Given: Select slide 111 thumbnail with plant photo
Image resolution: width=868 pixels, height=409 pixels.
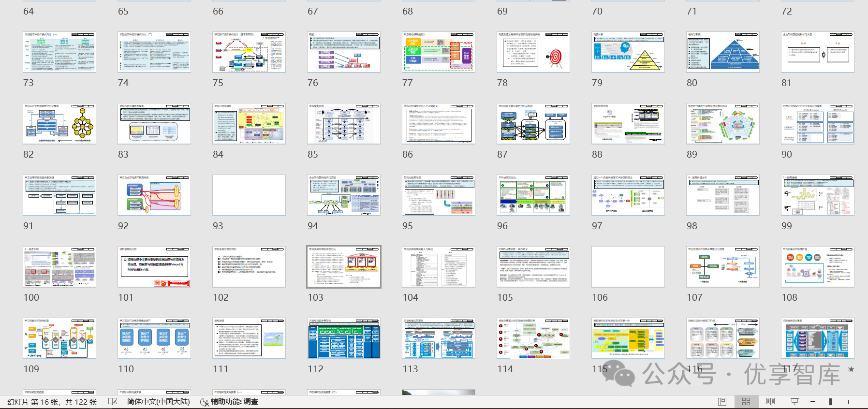Looking at the screenshot, I should (249, 338).
